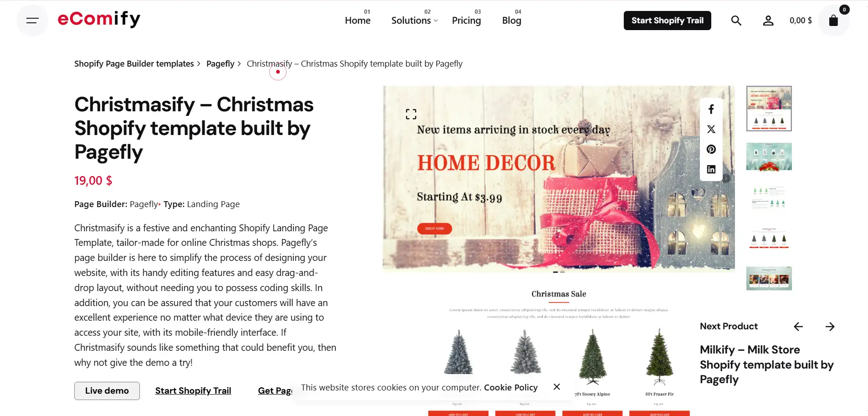Expand the Solutions dropdown menu
Viewport: 868px width, 416px height.
(414, 21)
